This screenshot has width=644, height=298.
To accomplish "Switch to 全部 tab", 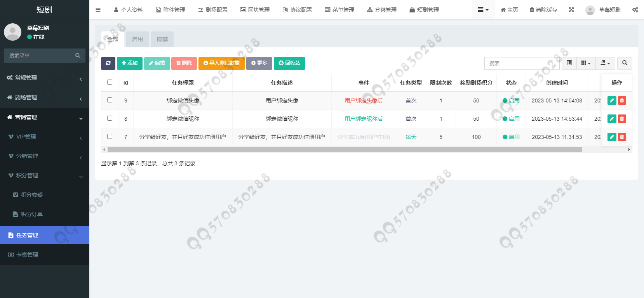I will click(113, 39).
